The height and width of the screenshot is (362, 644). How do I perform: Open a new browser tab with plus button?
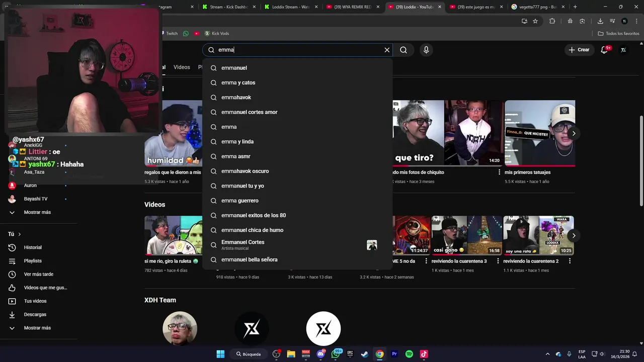[575, 7]
